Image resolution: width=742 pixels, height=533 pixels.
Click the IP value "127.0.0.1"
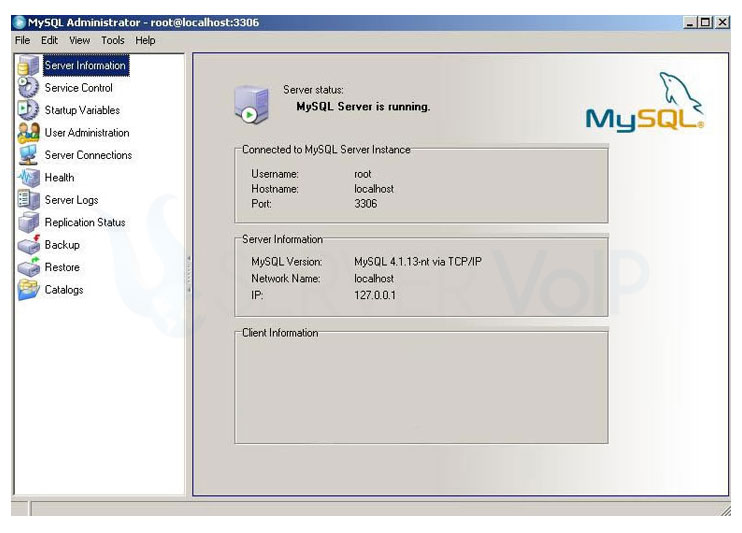(375, 295)
